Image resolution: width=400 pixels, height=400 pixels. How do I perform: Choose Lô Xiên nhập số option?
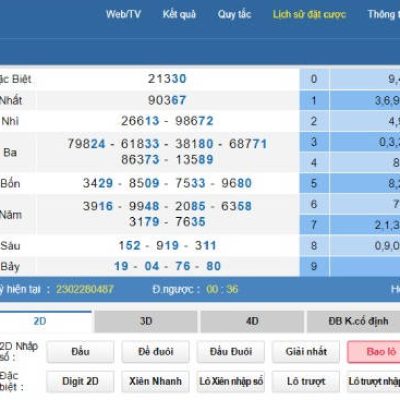231,381
